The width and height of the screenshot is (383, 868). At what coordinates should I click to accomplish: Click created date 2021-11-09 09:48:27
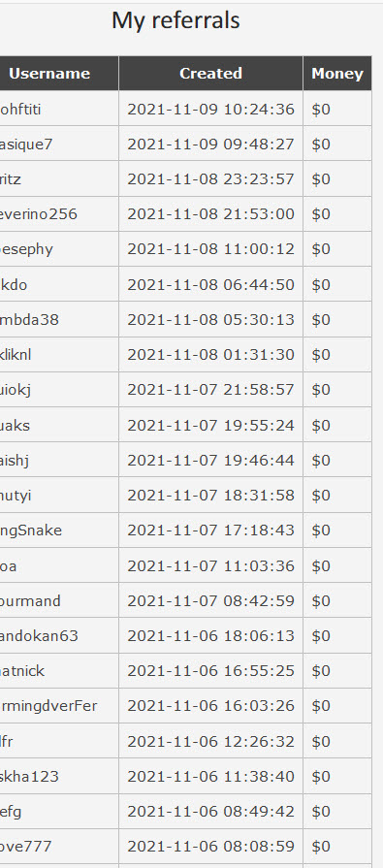click(210, 144)
